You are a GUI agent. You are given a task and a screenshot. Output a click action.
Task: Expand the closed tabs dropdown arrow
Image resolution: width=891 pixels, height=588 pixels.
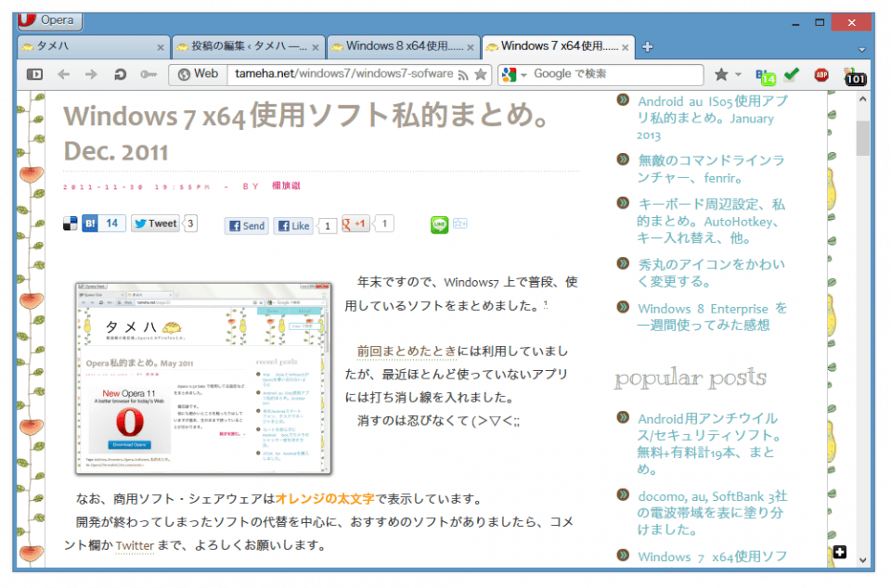(862, 50)
